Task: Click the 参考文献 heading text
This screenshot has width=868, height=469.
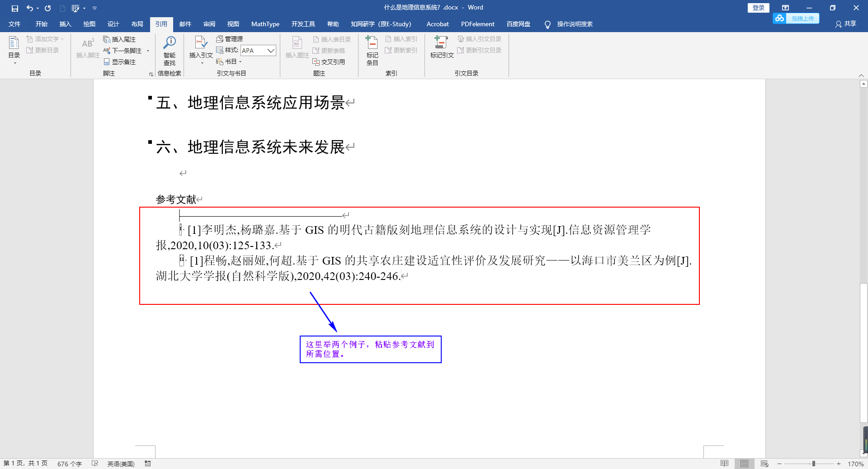Action: point(176,199)
